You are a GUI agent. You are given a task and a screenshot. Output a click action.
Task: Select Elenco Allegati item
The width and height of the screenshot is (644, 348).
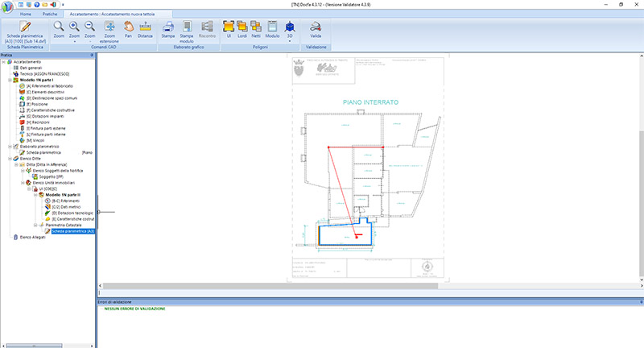click(x=32, y=237)
